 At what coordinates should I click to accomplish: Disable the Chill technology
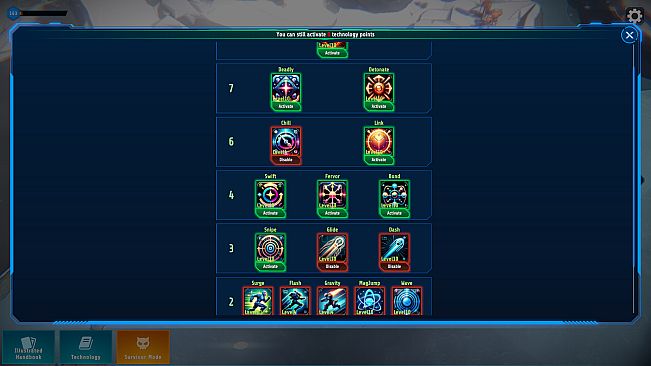point(286,160)
